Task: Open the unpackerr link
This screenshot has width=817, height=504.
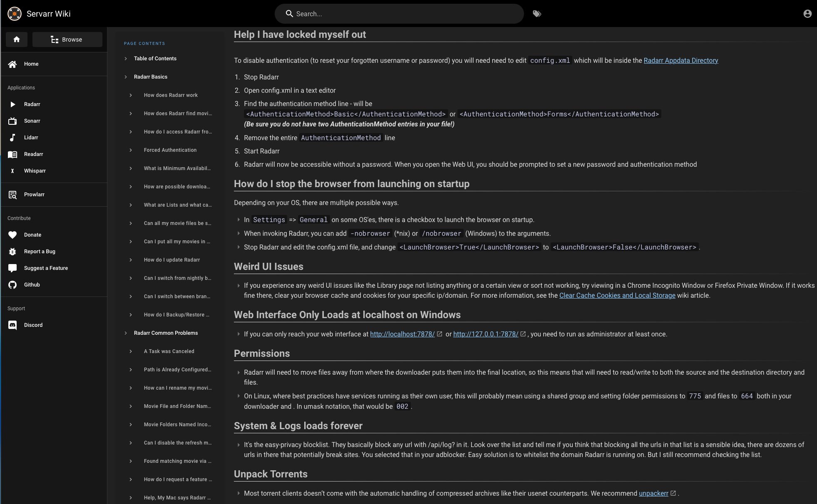Action: click(653, 493)
